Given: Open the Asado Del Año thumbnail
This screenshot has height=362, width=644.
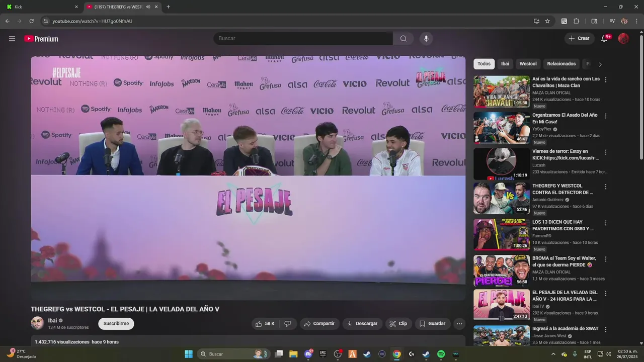Looking at the screenshot, I should pos(502,128).
